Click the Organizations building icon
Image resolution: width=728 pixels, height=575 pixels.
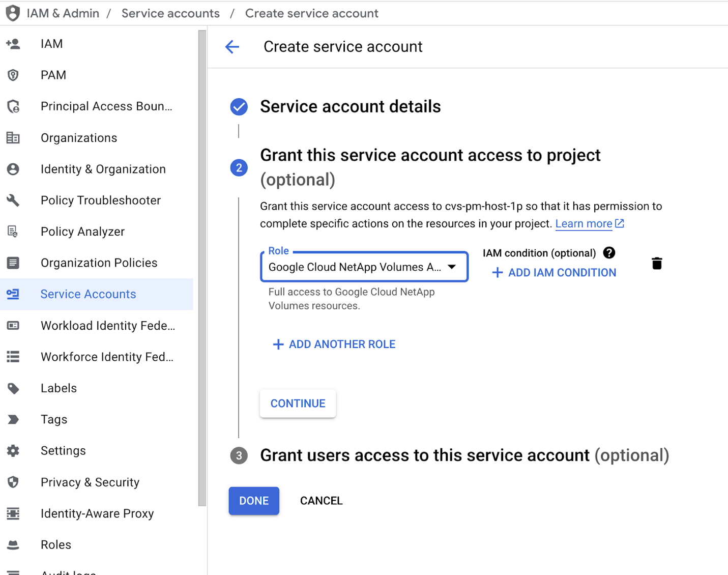coord(14,137)
